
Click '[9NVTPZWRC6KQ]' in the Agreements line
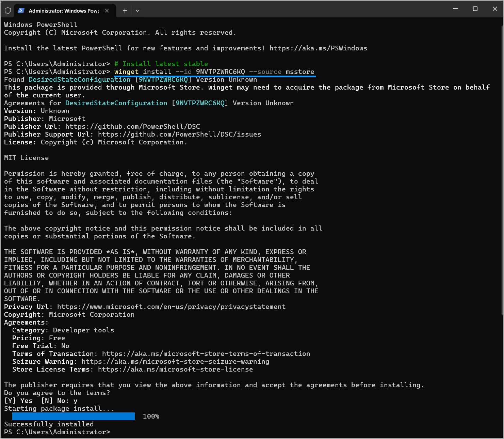(x=200, y=103)
